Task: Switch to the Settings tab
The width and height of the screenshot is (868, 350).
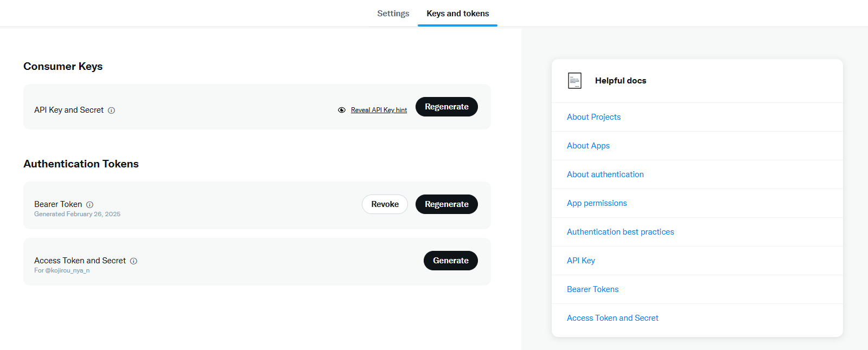Action: point(393,14)
